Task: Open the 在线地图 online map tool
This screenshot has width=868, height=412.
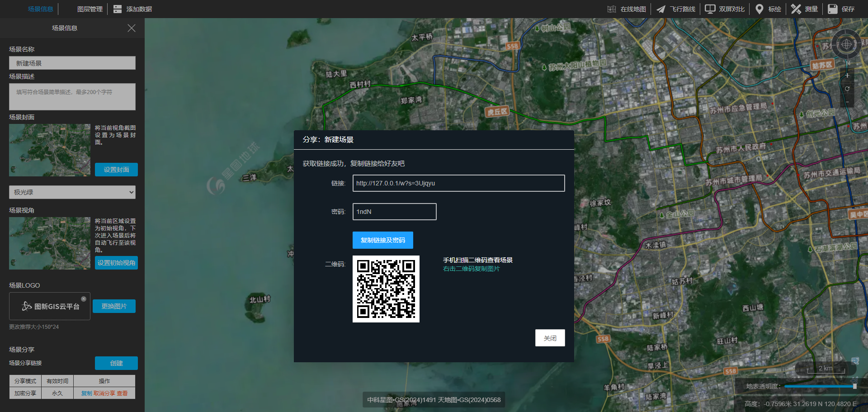Action: pyautogui.click(x=627, y=9)
